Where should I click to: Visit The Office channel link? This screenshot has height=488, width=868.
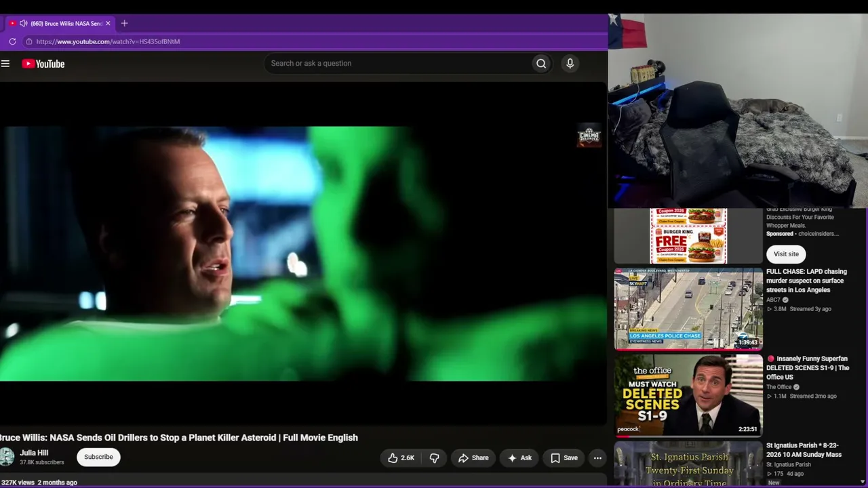point(779,387)
